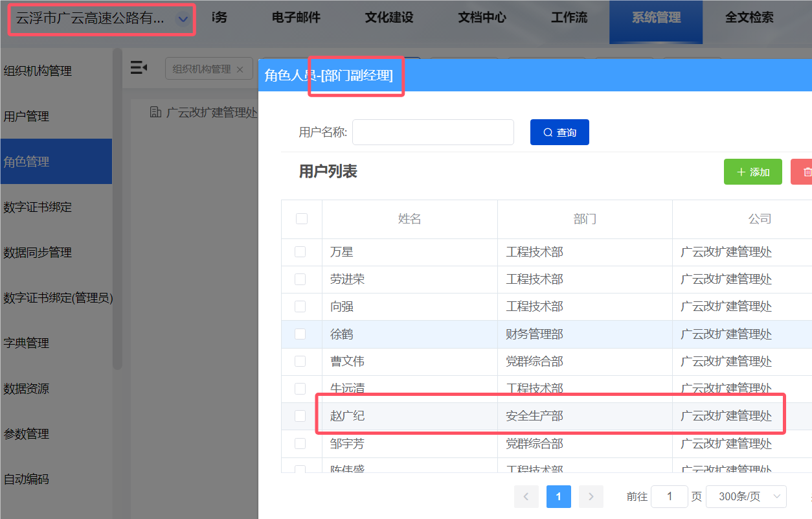Click the sidebar vertical scrollbar
Image resolution: width=812 pixels, height=519 pixels.
coord(117,209)
